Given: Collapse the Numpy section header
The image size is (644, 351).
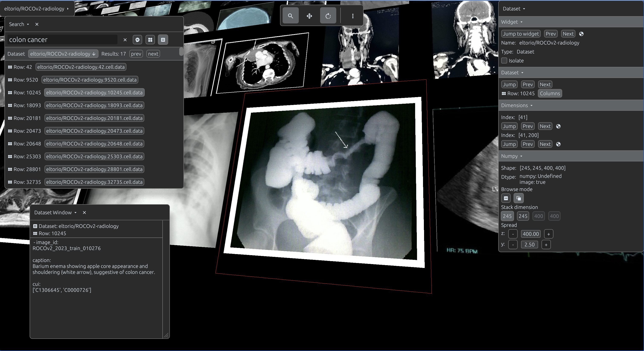Looking at the screenshot, I should (511, 156).
